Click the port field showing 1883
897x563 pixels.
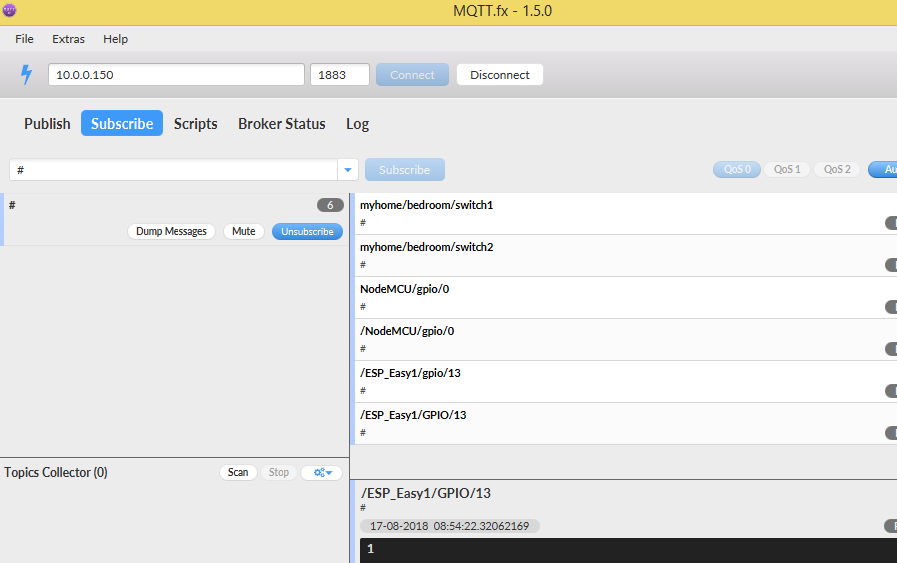click(340, 75)
